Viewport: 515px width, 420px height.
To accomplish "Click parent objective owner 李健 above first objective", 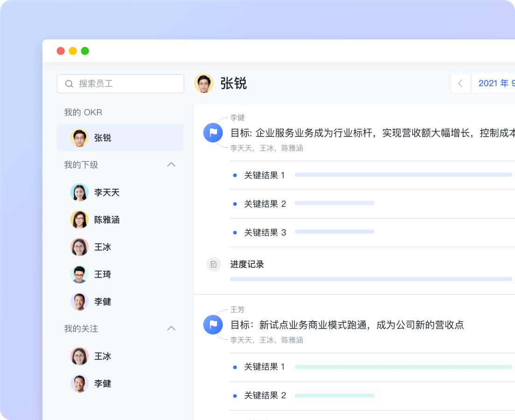I will coord(237,118).
